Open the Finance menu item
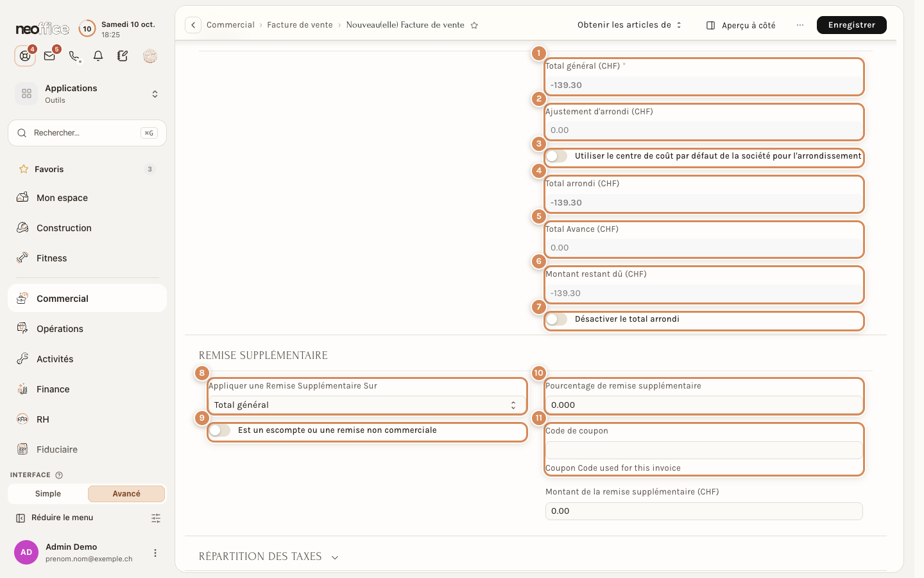The width and height of the screenshot is (924, 578). click(x=87, y=389)
